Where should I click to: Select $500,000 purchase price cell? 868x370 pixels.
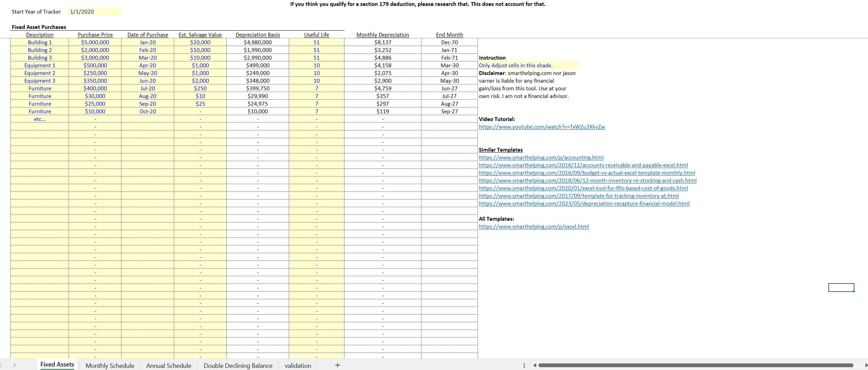[95, 66]
